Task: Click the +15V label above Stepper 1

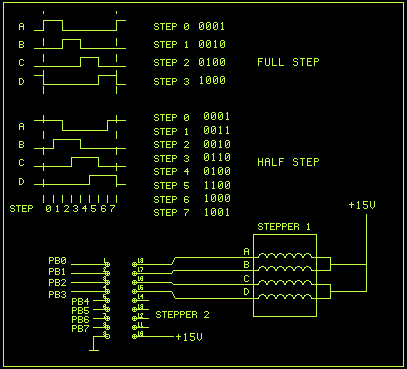Action: (x=362, y=205)
